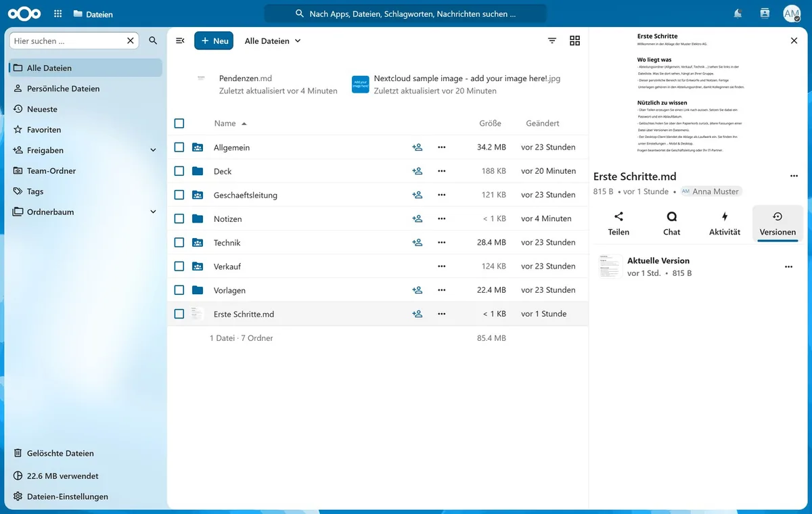
Task: Open actions menu for Allgemein row
Action: coord(442,147)
